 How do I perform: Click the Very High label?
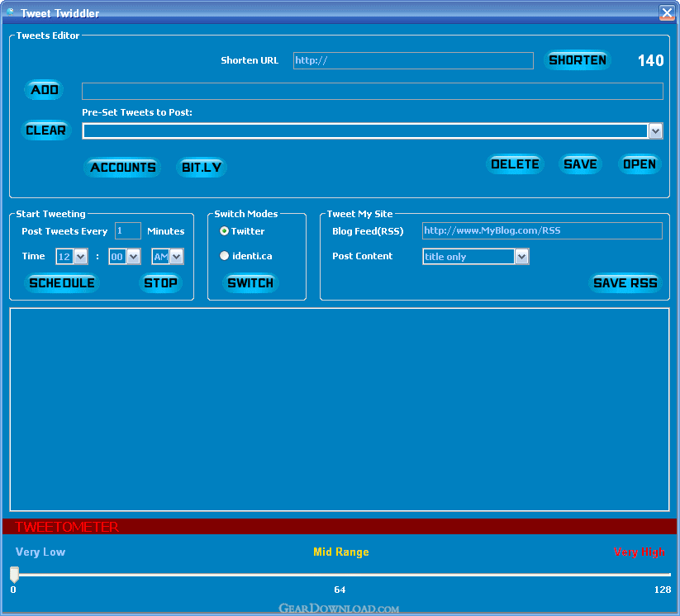[x=640, y=552]
